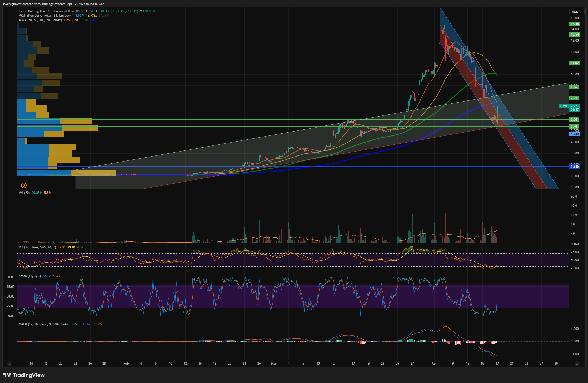Select the 14.48 horizontal line price label
This screenshot has height=383, width=588.
[575, 24]
